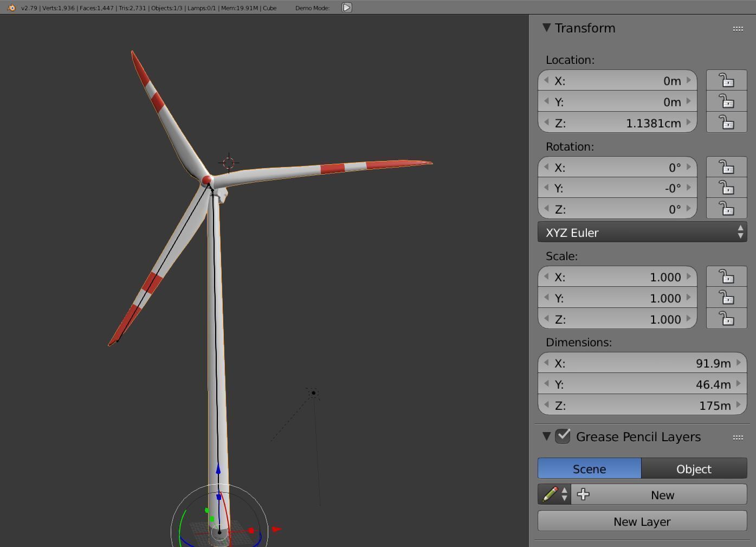The image size is (756, 547).
Task: Click the Cube object name in header
Action: pos(269,8)
